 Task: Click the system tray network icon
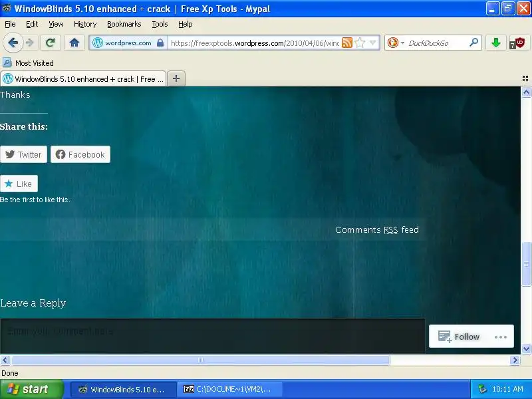[481, 389]
